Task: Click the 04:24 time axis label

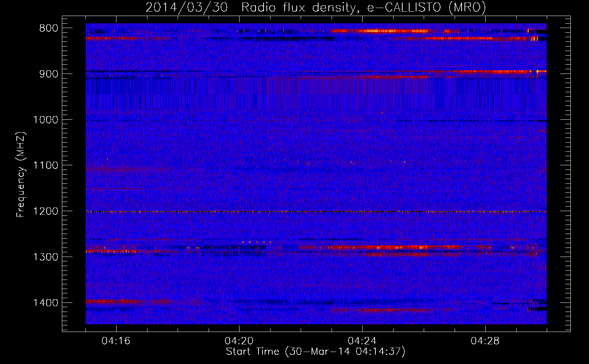Action: click(x=362, y=341)
